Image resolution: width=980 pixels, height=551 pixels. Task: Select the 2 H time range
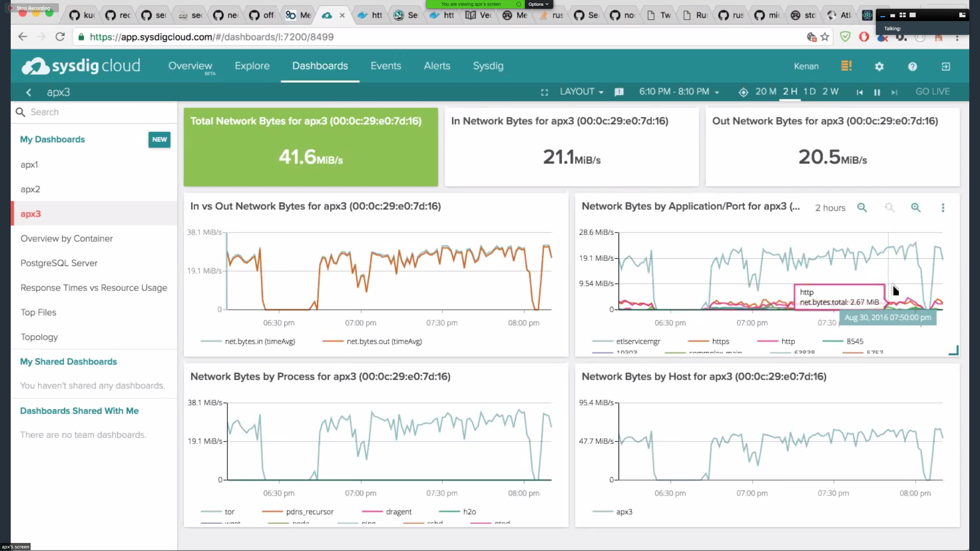pos(790,92)
